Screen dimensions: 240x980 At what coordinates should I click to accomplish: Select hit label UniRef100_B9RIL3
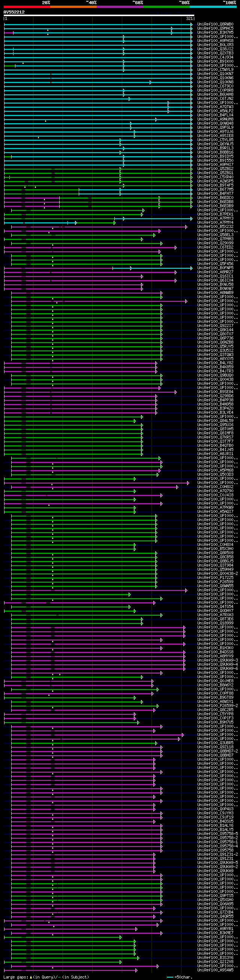click(x=215, y=148)
